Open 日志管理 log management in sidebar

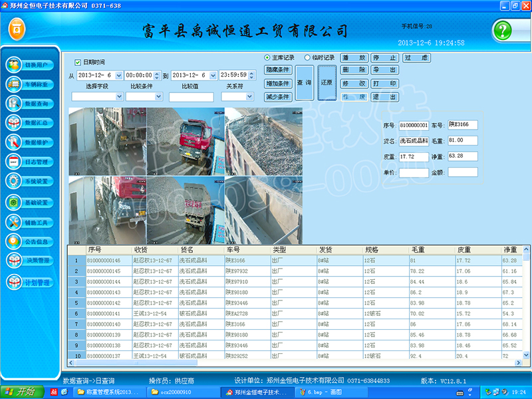15,162
